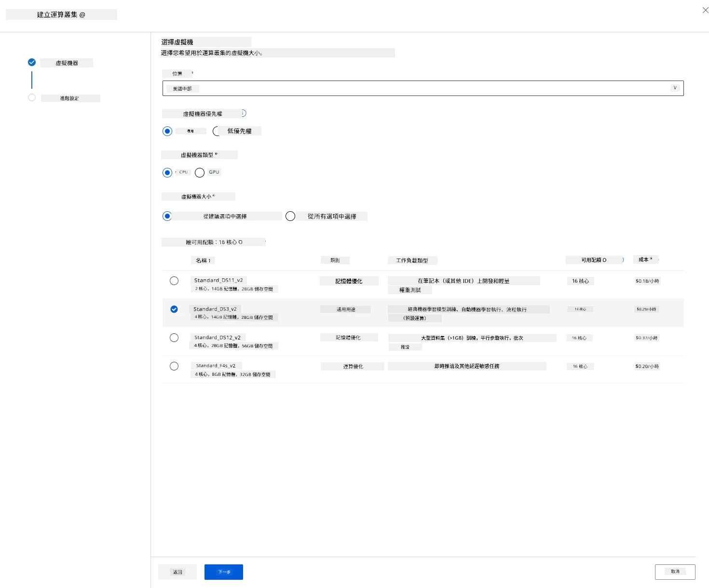This screenshot has height=588, width=709.
Task: Pick the Standard_DS12_v2 row radio button
Action: (174, 338)
